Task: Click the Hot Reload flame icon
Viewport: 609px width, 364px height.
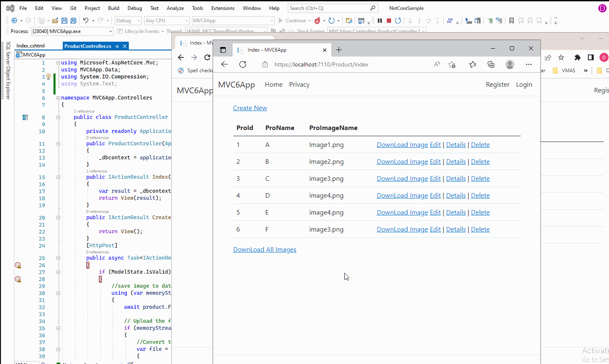Action: (317, 21)
